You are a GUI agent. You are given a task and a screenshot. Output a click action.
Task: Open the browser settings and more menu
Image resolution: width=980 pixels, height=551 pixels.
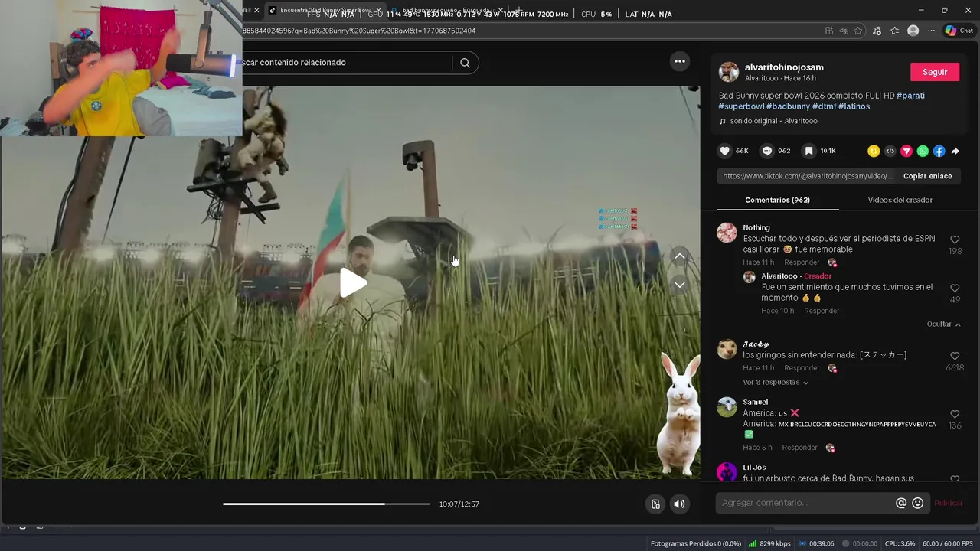(x=931, y=31)
